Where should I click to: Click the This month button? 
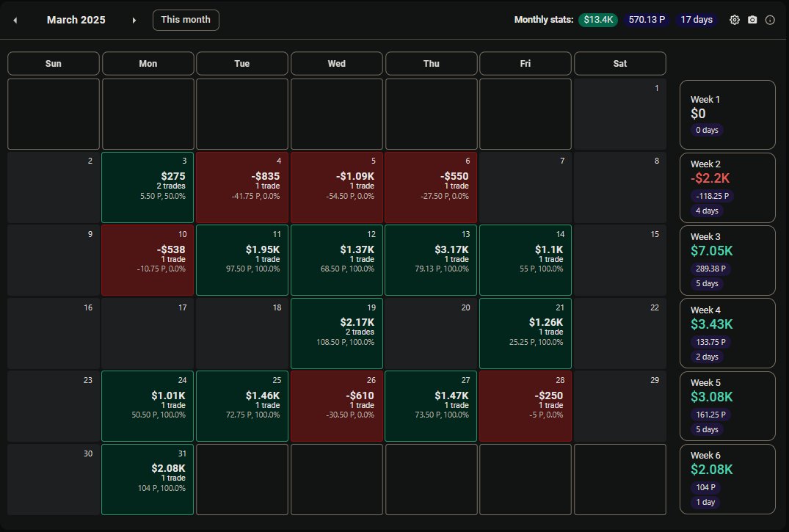point(186,20)
